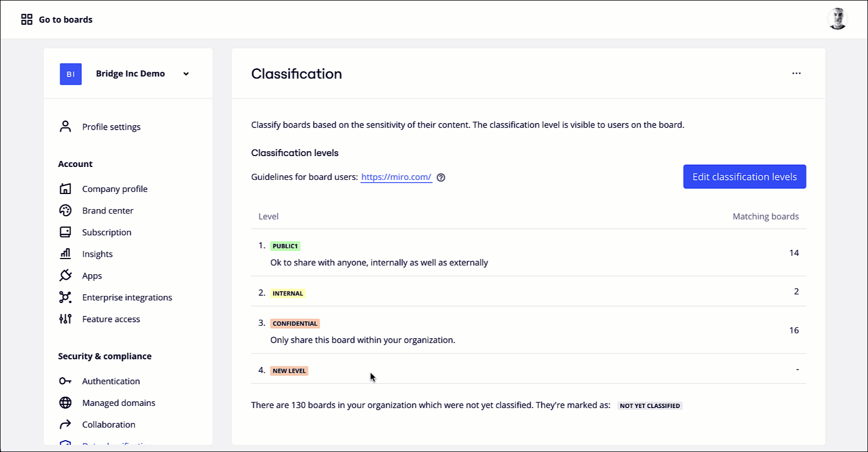This screenshot has width=868, height=452.
Task: Select the Go to boards menu item
Action: (x=65, y=19)
